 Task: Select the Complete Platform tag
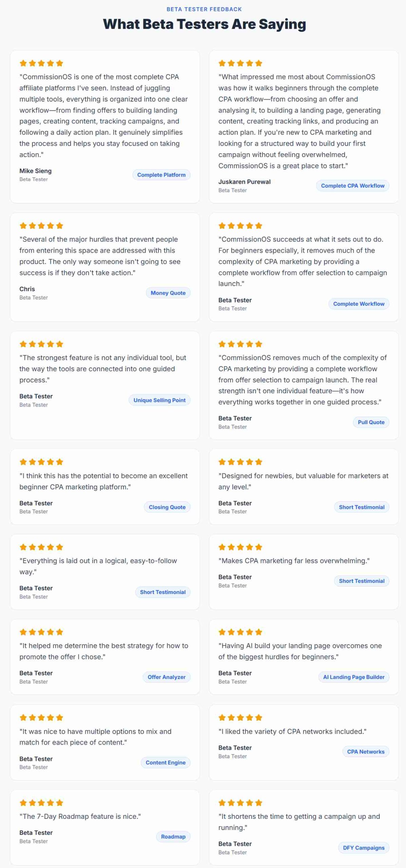coord(161,175)
